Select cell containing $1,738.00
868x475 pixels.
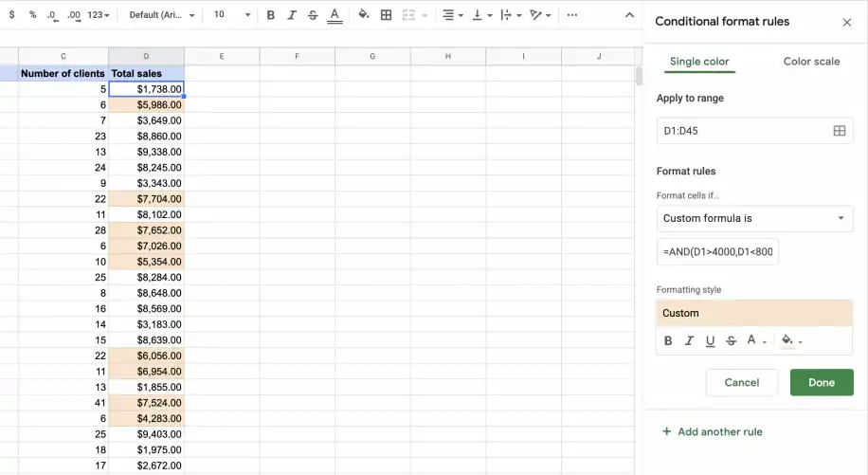[x=146, y=89]
